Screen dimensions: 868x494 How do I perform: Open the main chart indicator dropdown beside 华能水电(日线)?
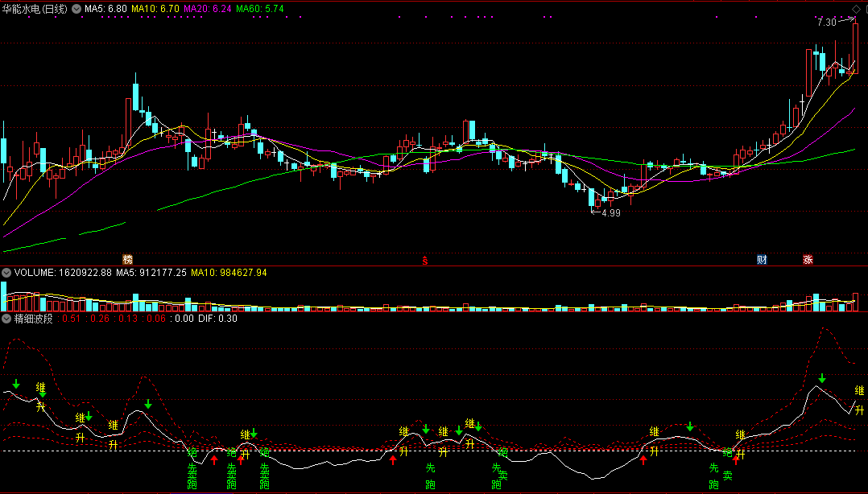point(76,9)
